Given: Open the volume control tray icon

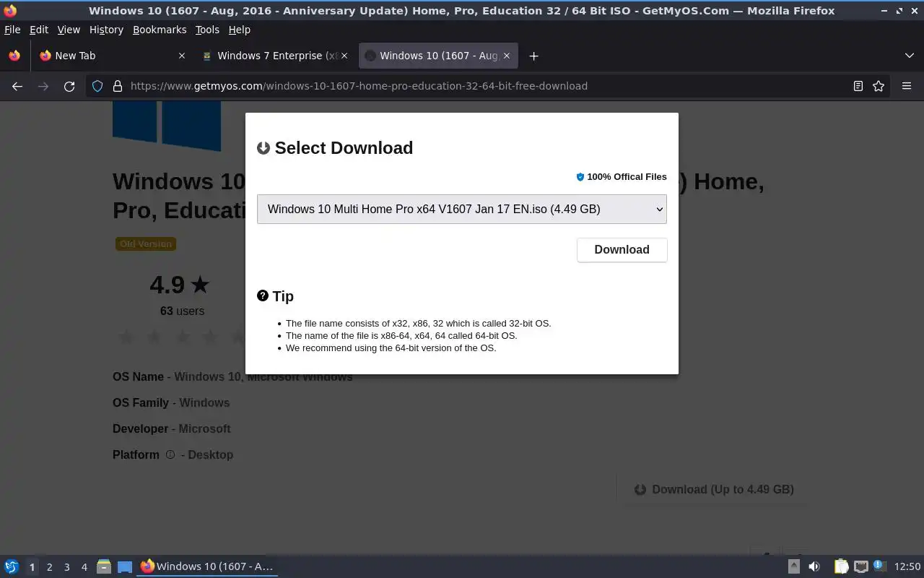Looking at the screenshot, I should tap(814, 566).
